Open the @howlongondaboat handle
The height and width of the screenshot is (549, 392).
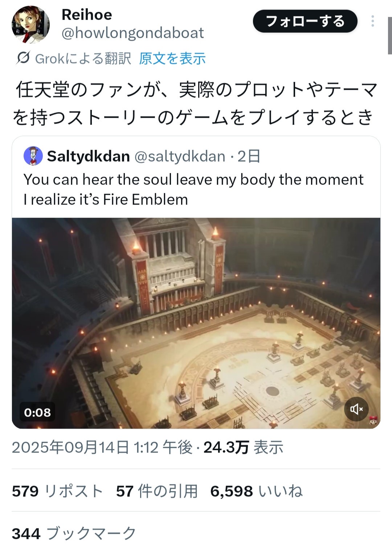(132, 33)
